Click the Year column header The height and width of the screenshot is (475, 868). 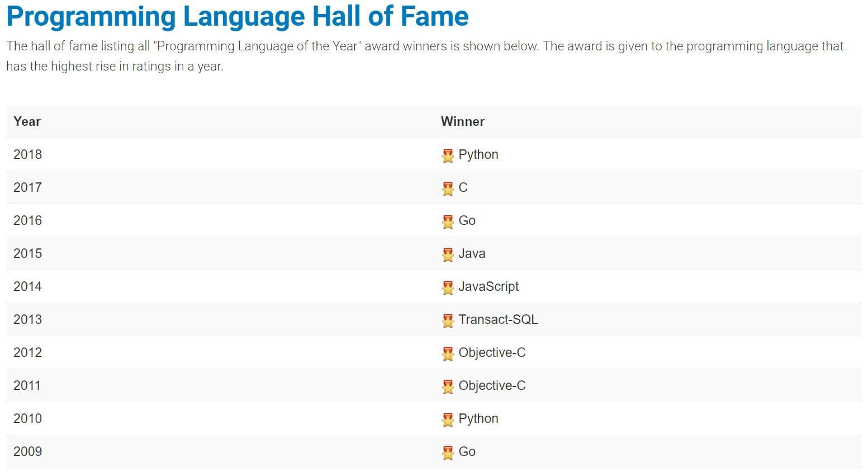[27, 121]
